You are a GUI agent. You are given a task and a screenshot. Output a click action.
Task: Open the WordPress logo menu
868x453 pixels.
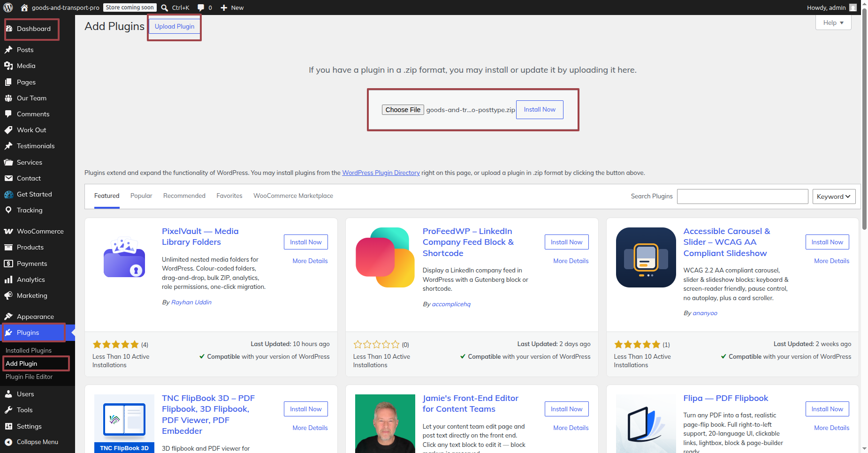click(x=8, y=8)
